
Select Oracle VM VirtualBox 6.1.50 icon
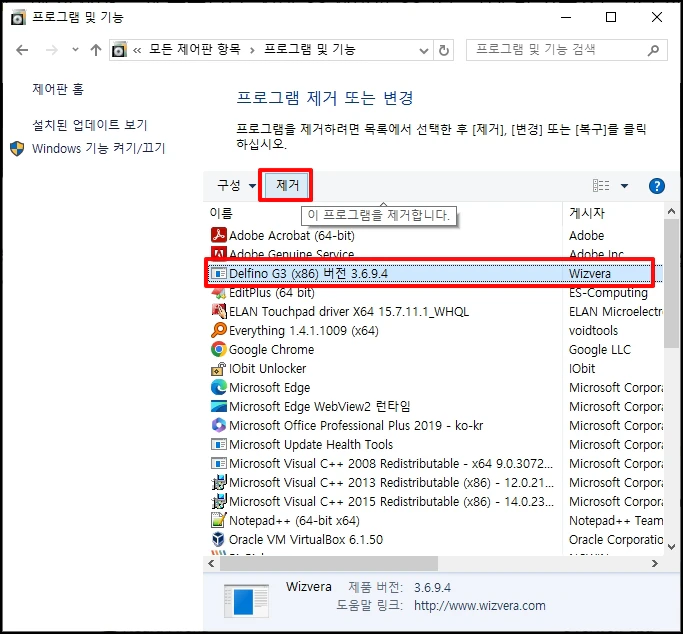tap(219, 540)
